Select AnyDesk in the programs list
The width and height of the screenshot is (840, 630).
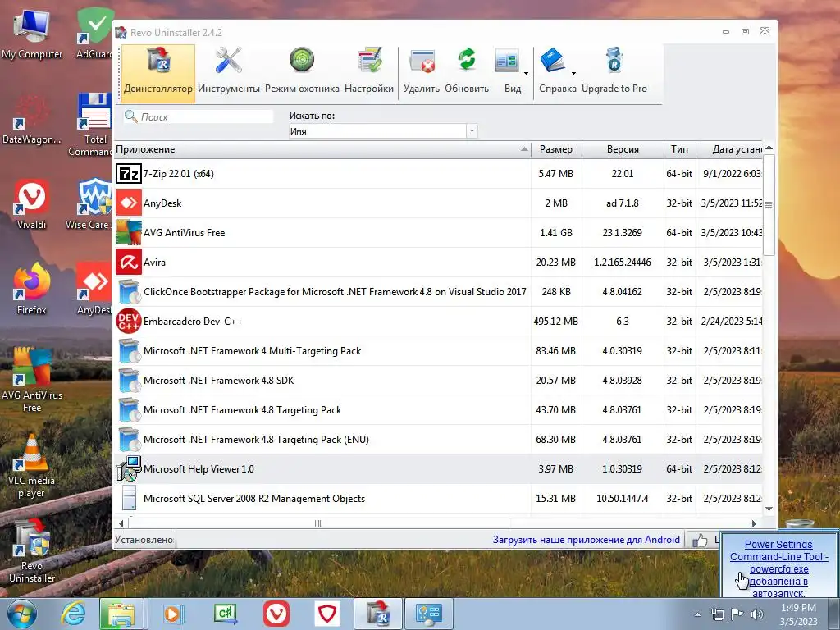[x=438, y=203]
